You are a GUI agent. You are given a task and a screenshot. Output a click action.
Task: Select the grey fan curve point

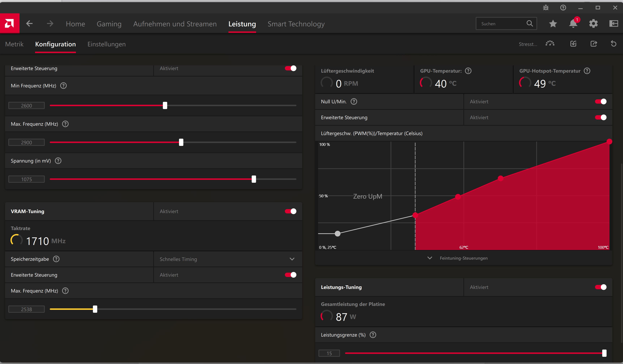pos(337,234)
